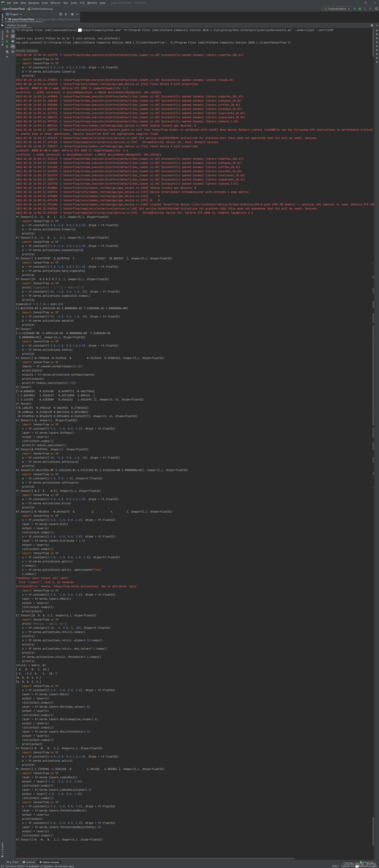Image resolution: width=379 pixels, height=868 pixels.
Task: Click the green Execute Current Statement arrow
Action: pyautogui.click(x=7, y=42)
